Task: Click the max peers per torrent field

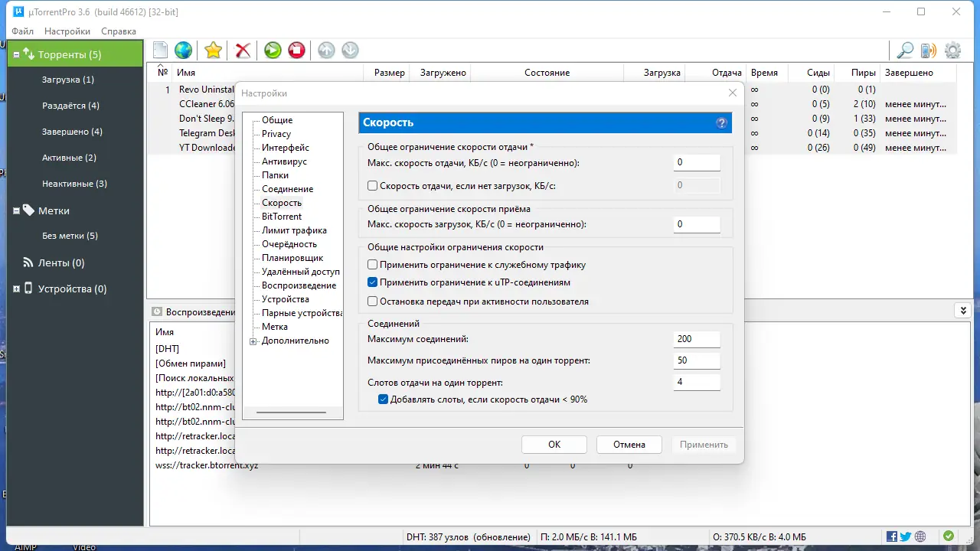Action: [x=697, y=360]
